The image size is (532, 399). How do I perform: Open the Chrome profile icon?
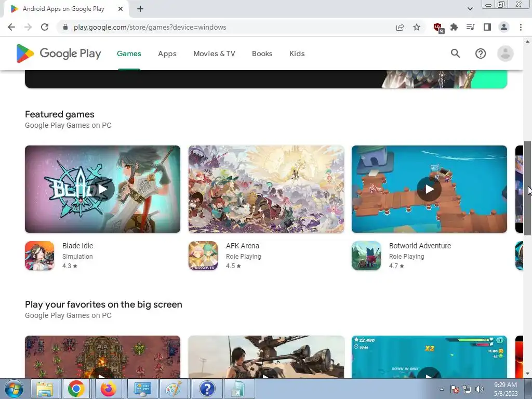[504, 27]
